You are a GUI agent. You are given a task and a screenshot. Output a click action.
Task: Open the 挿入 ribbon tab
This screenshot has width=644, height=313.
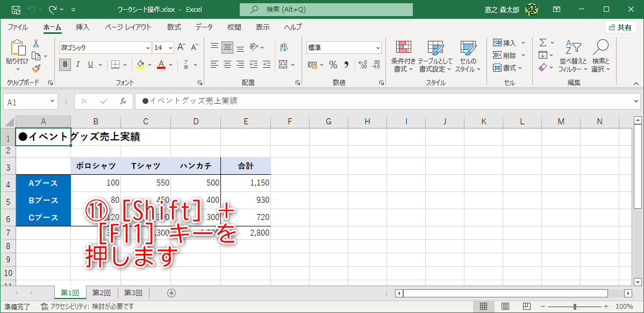pos(83,27)
